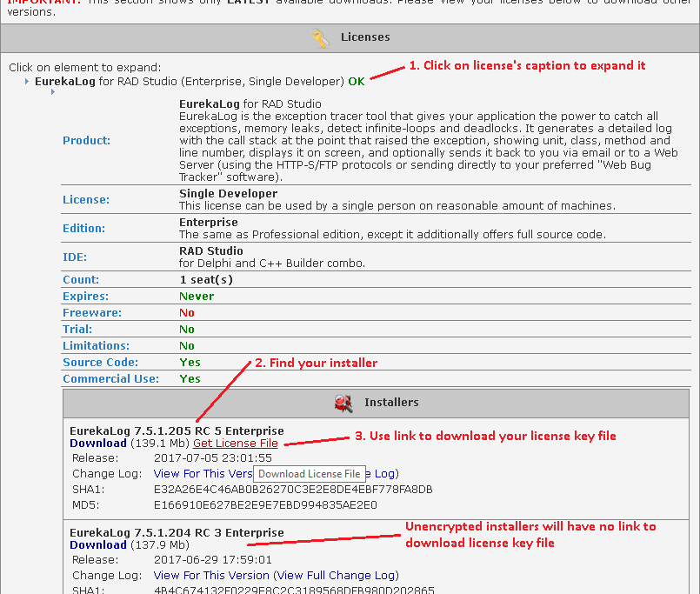Click the 'Click on element to expand:' text
700x594 pixels.
click(x=85, y=68)
